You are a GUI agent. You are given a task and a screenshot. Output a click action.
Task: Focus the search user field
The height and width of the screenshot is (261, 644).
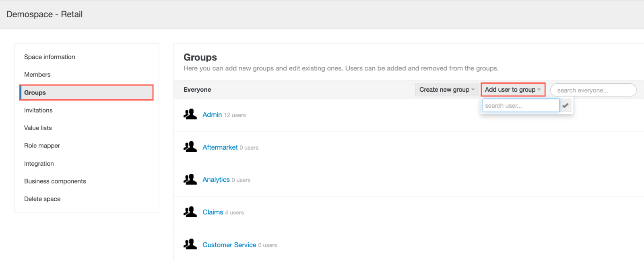(x=520, y=105)
